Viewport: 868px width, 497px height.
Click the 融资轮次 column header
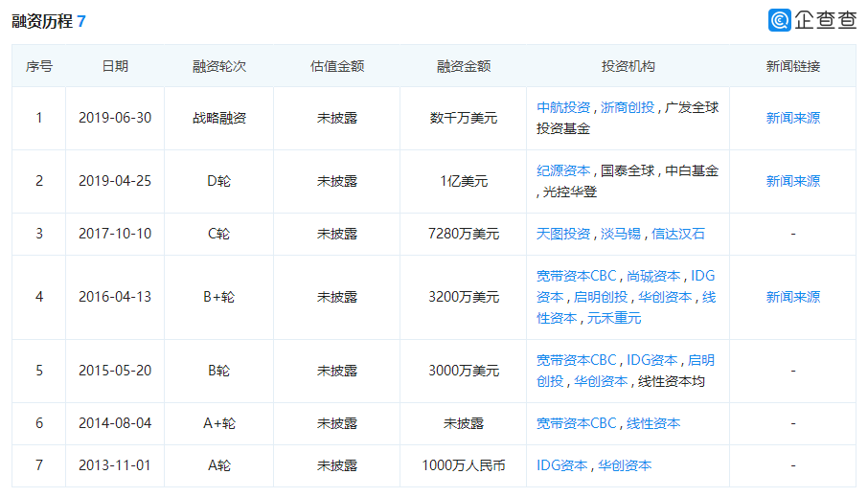coord(219,66)
